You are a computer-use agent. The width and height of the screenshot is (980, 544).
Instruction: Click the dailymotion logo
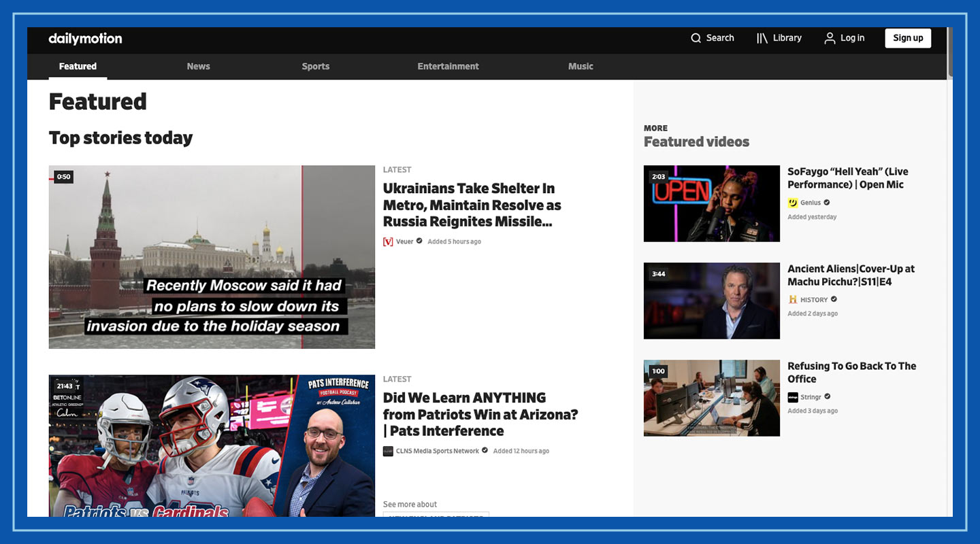84,39
